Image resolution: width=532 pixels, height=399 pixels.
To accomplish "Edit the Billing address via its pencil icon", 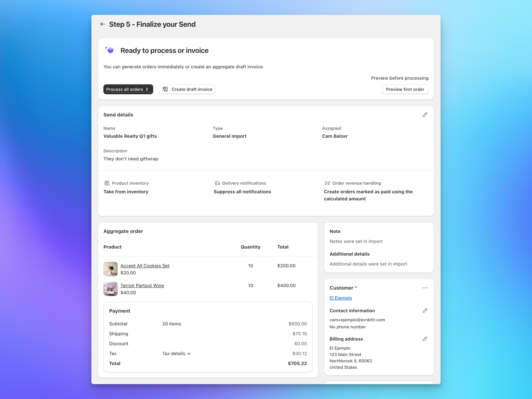I will click(x=425, y=339).
